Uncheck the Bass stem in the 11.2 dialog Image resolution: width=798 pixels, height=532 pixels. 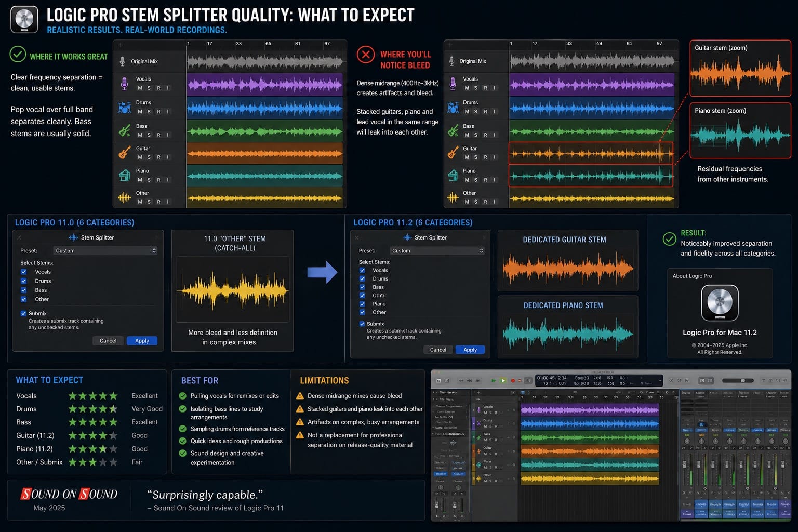[362, 287]
